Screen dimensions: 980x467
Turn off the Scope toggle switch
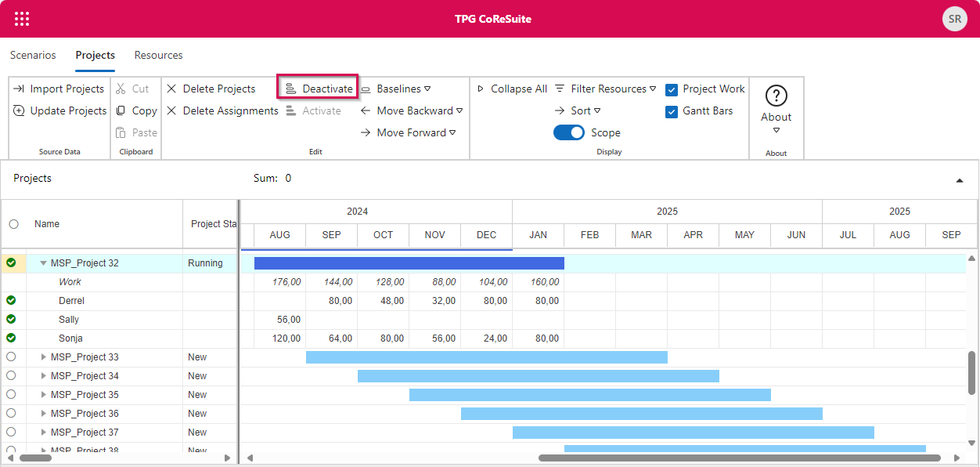(569, 133)
